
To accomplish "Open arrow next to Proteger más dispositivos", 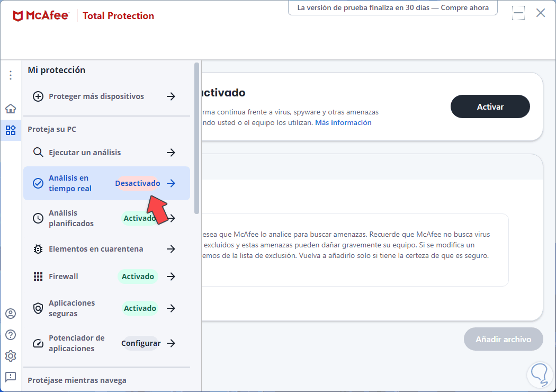I will click(x=171, y=96).
